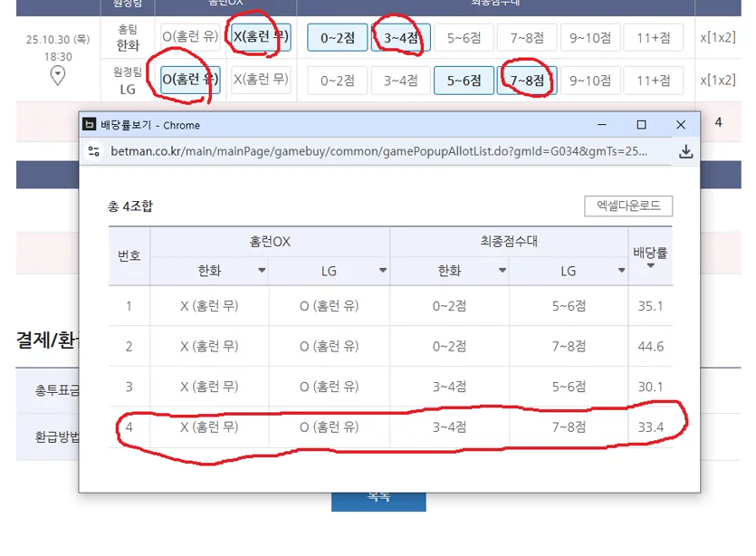The width and height of the screenshot is (756, 556).
Task: Click the 25.10.30 (목) game date
Action: point(58,40)
